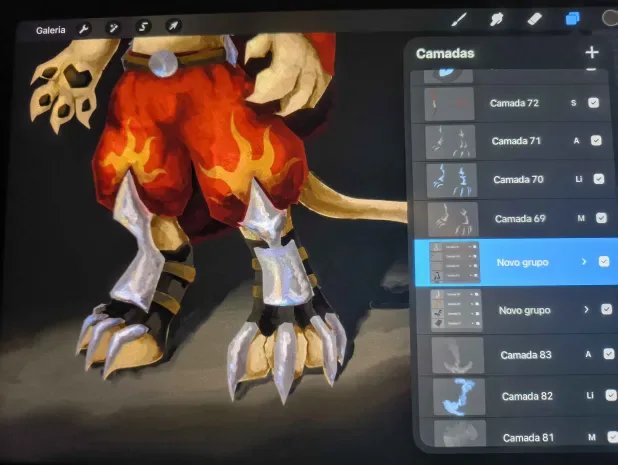Open the Actions wrench menu
Image resolution: width=618 pixels, height=465 pixels.
[84, 29]
